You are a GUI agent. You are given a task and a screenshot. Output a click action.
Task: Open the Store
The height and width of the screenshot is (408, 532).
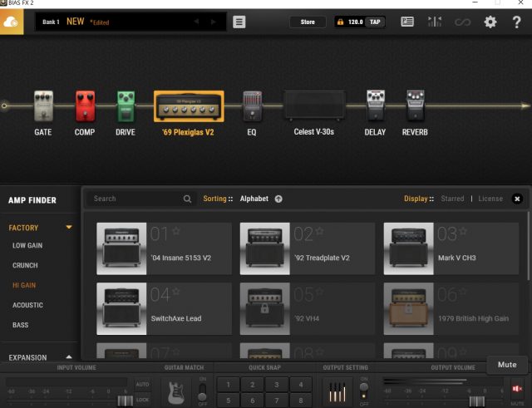(x=308, y=22)
